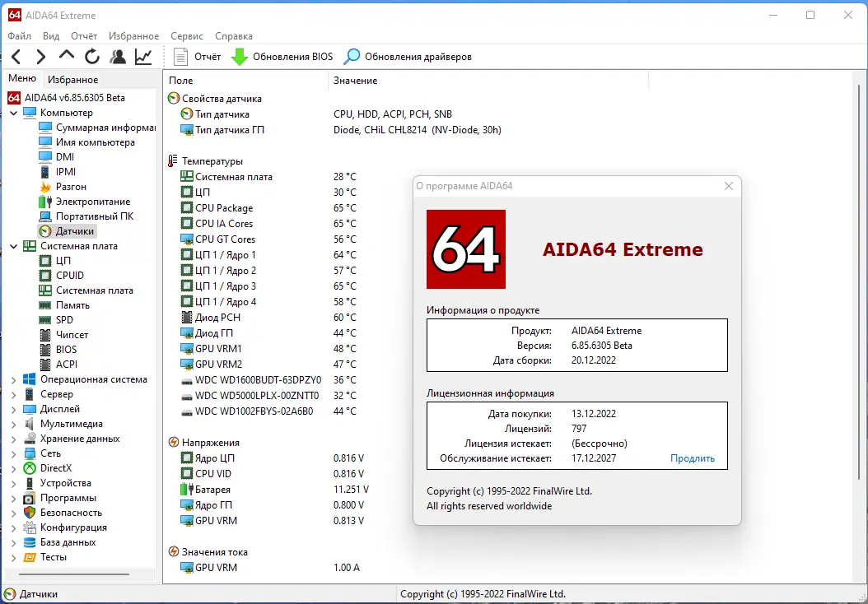Expand the Устройства tree node
Image resolution: width=868 pixels, height=604 pixels.
click(x=14, y=483)
